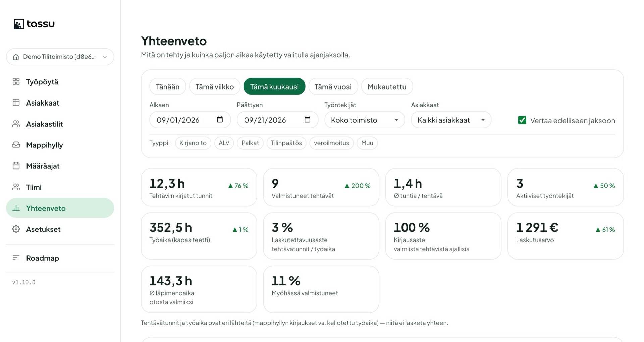This screenshot has width=644, height=342.
Task: Open Mappihylly from the sidebar
Action: 60,145
